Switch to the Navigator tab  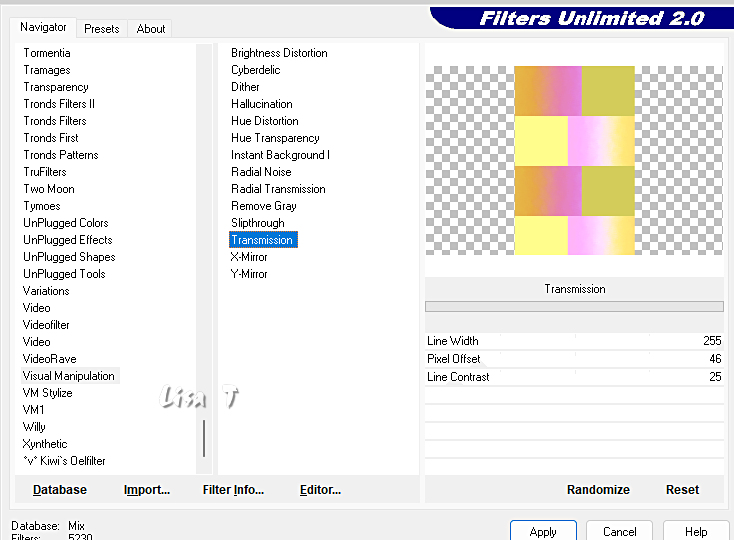43,27
